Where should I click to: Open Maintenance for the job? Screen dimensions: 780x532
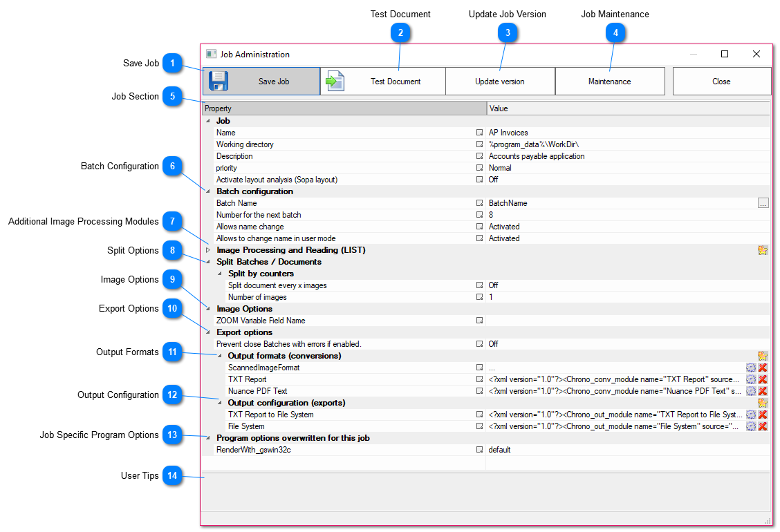(609, 81)
